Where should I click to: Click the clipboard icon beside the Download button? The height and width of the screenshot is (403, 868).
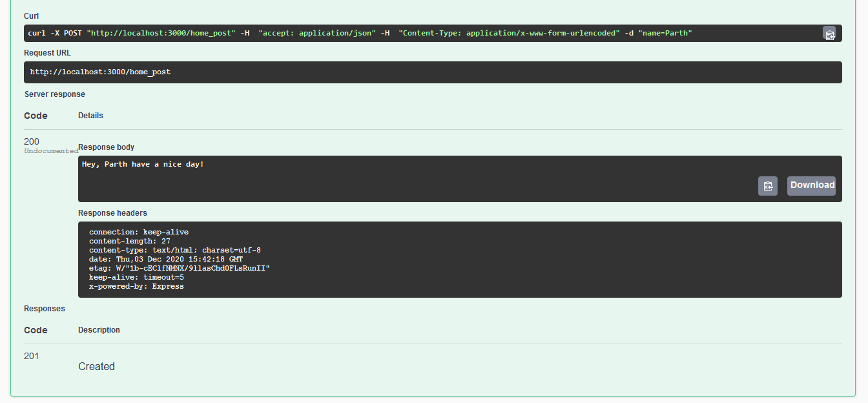pos(767,185)
